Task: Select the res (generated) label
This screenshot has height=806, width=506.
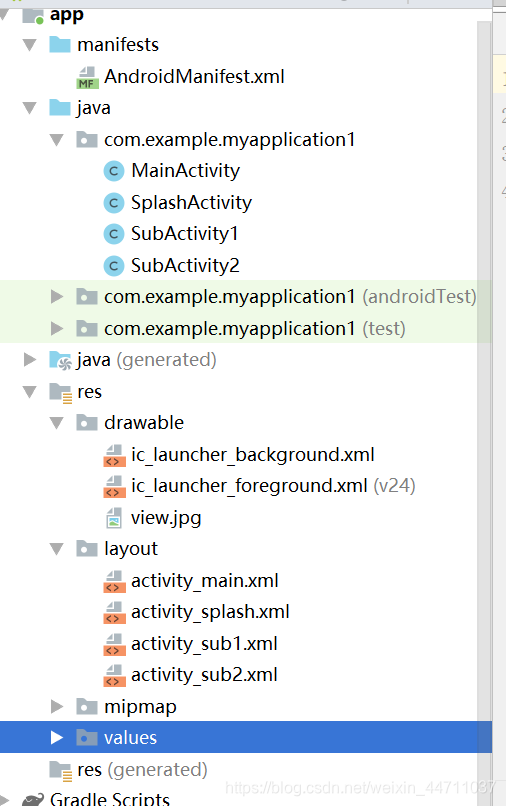Action: point(142,770)
